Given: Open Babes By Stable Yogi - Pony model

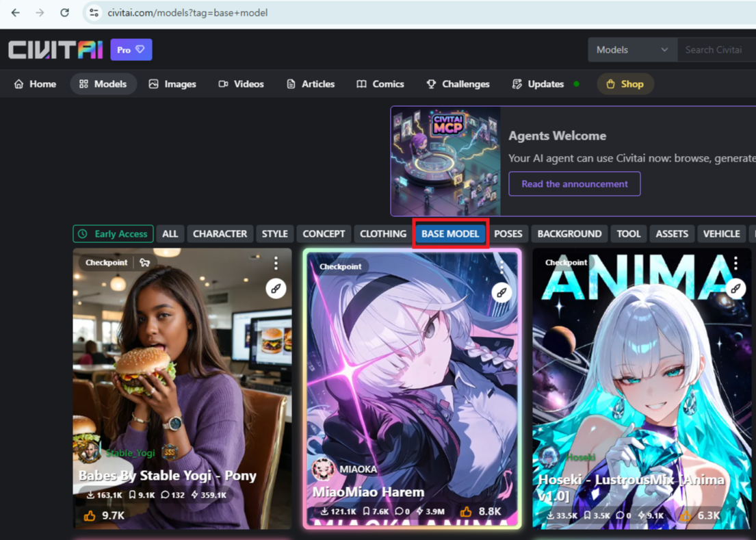Looking at the screenshot, I should point(168,476).
